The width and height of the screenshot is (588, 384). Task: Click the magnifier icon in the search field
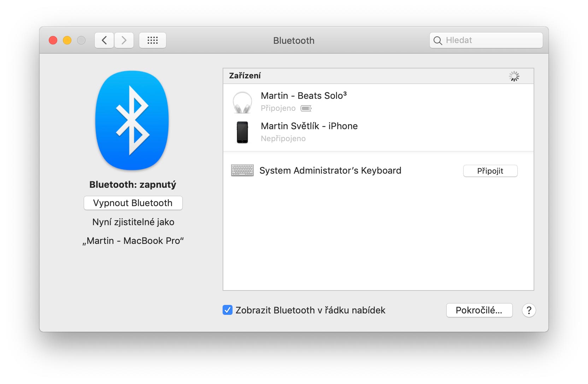437,41
